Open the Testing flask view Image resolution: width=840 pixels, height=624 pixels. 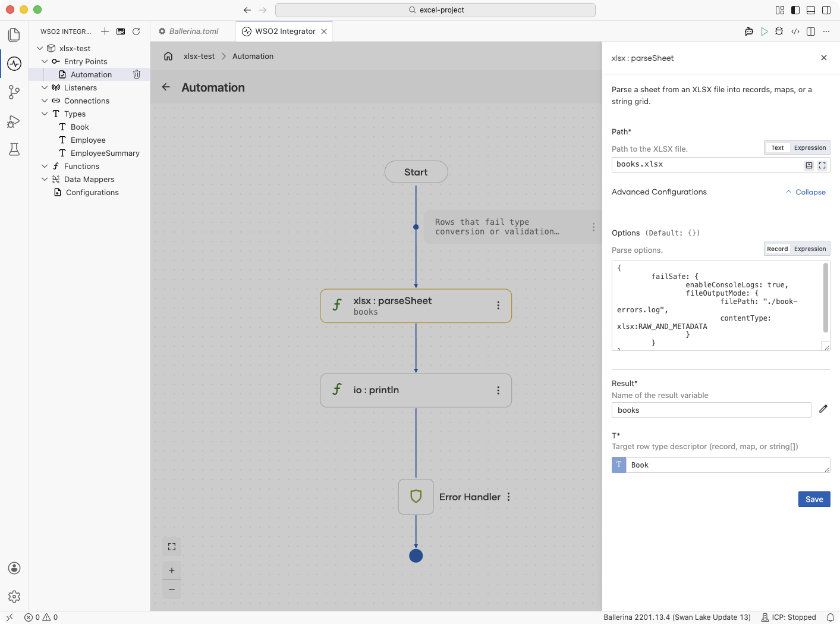click(x=14, y=149)
